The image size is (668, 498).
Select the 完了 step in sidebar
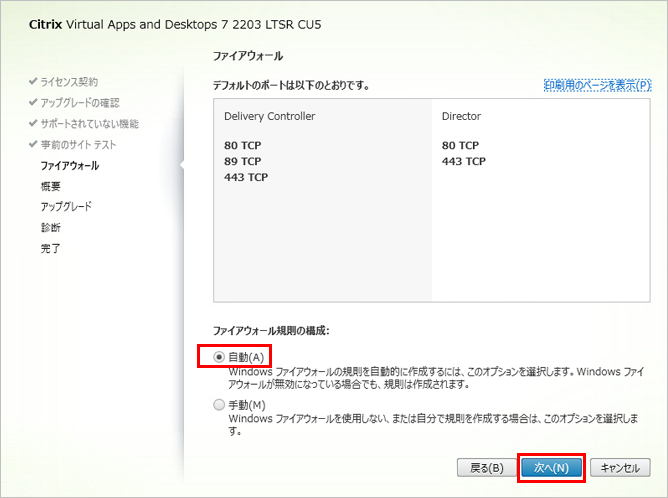pos(51,248)
